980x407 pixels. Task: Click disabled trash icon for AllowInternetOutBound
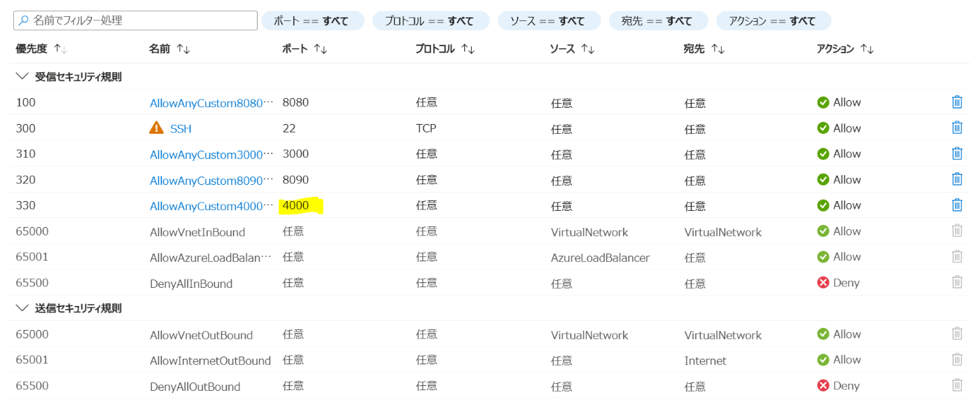click(957, 360)
